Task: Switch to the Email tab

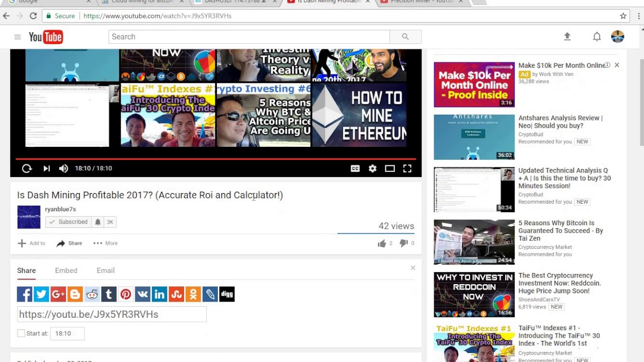Action: pyautogui.click(x=106, y=270)
